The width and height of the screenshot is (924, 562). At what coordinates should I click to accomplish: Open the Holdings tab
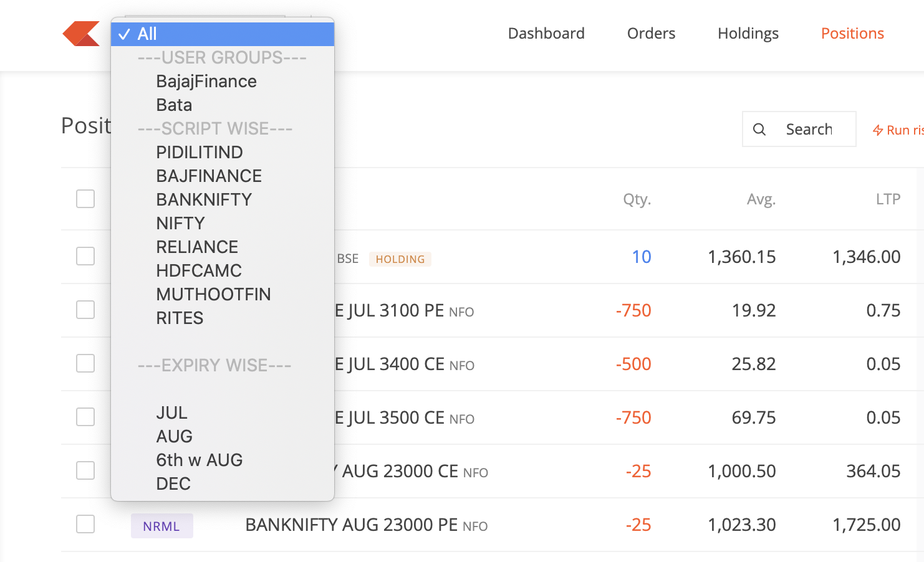tap(748, 34)
